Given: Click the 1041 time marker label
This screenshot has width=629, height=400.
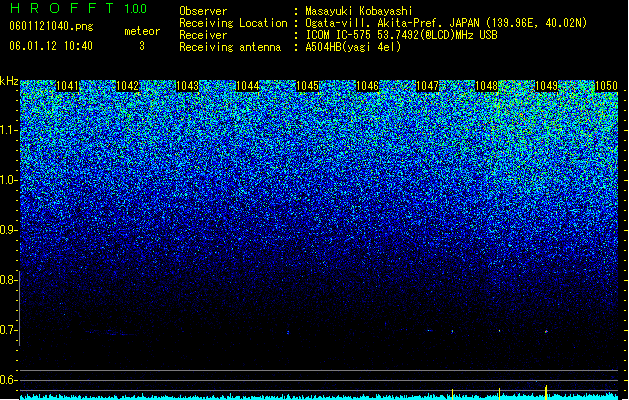Looking at the screenshot, I should coord(67,86).
